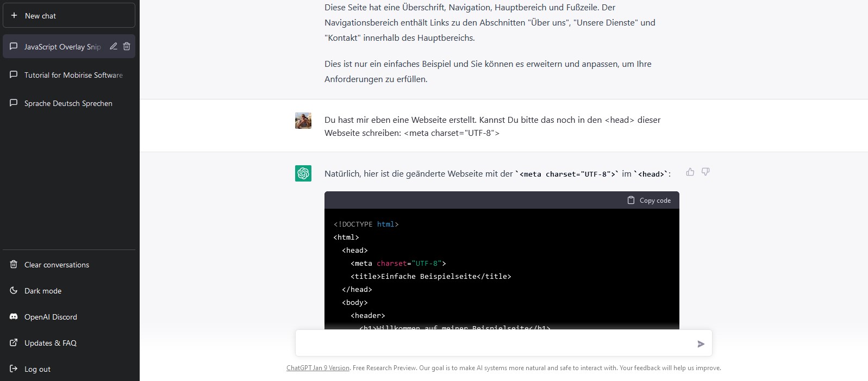Click the pencil icon to rename JavaScript Overlay chat
The image size is (868, 381).
[x=114, y=46]
